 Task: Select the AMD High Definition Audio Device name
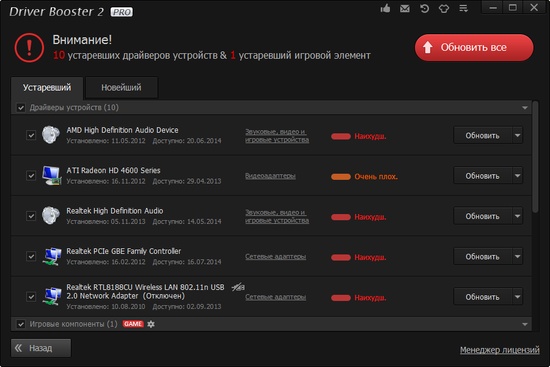(x=122, y=130)
